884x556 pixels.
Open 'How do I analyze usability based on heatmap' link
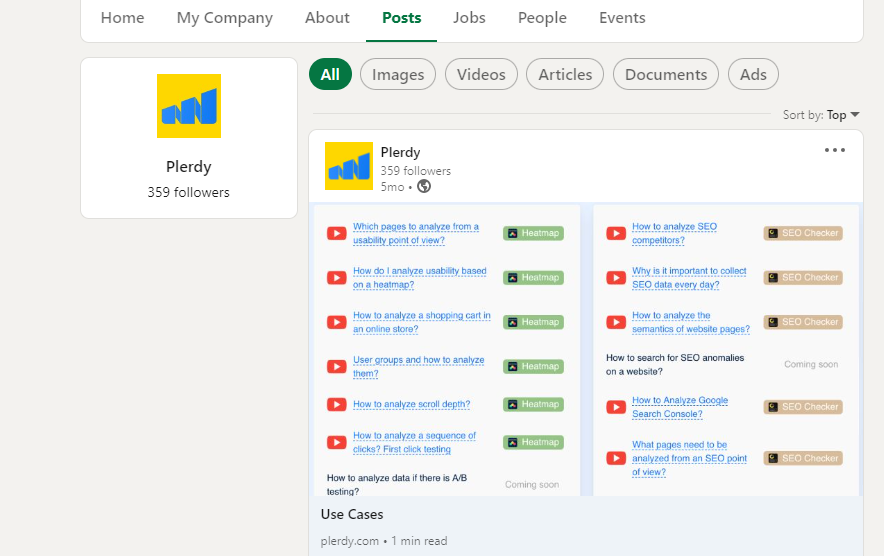tap(419, 278)
